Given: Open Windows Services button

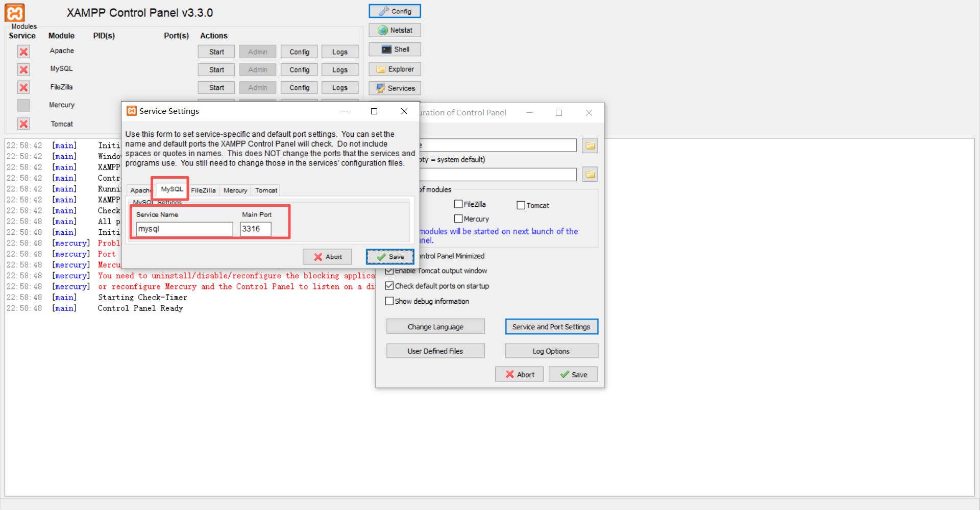Looking at the screenshot, I should (395, 88).
